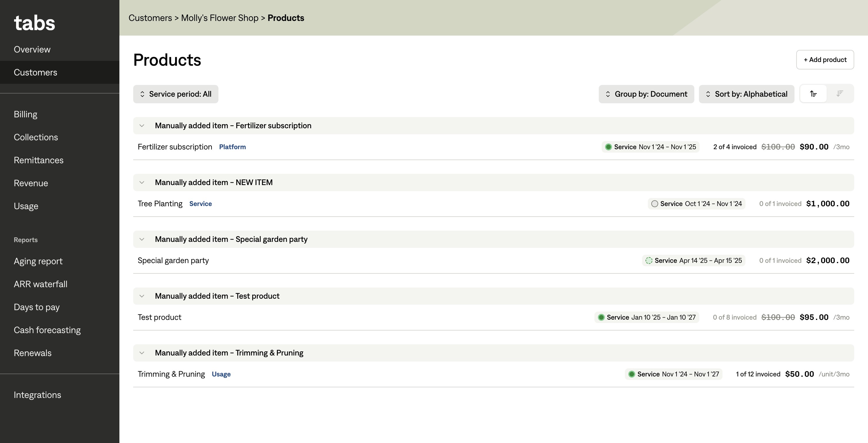Viewport: 868px width, 443px height.
Task: Select the ascending sort order icon
Action: (813, 94)
